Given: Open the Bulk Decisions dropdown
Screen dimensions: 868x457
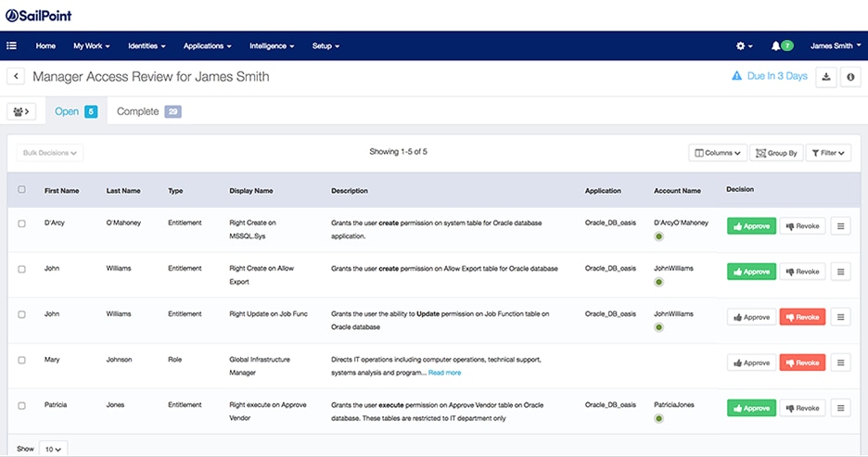Looking at the screenshot, I should 50,153.
